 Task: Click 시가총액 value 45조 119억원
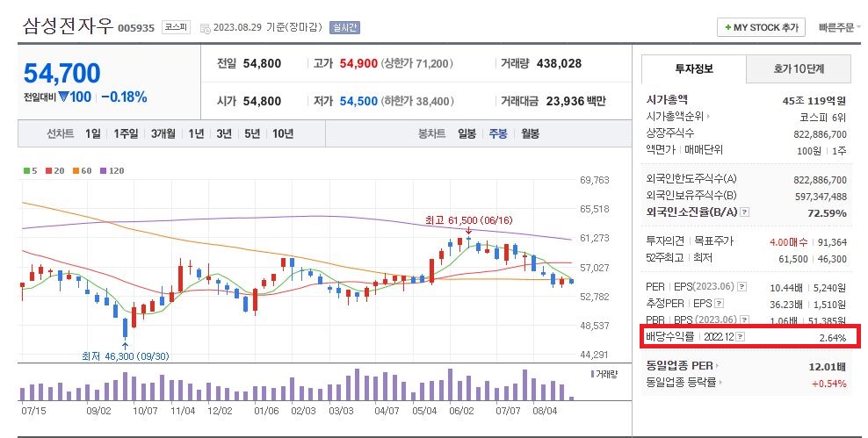(x=814, y=101)
